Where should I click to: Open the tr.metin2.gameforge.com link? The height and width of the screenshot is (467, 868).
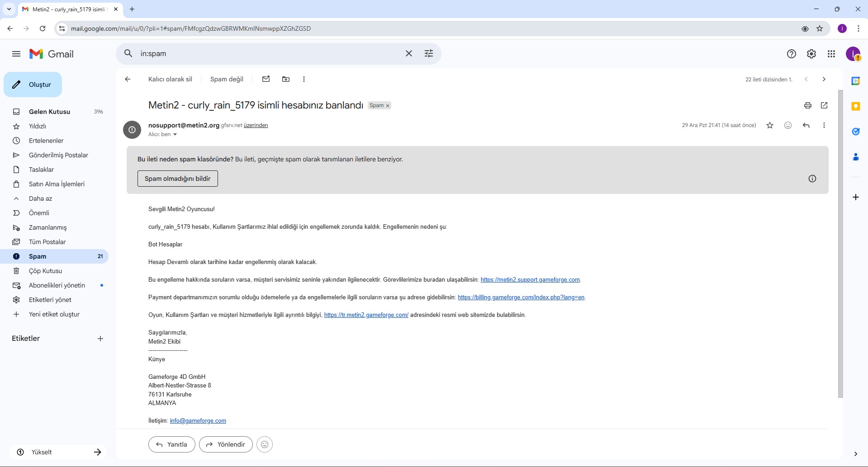366,315
